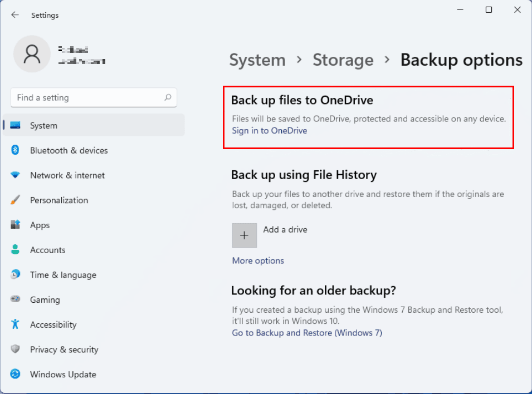Screen dimensions: 532x394
Task: Open Bluetooth & devices settings
Action: 69,150
